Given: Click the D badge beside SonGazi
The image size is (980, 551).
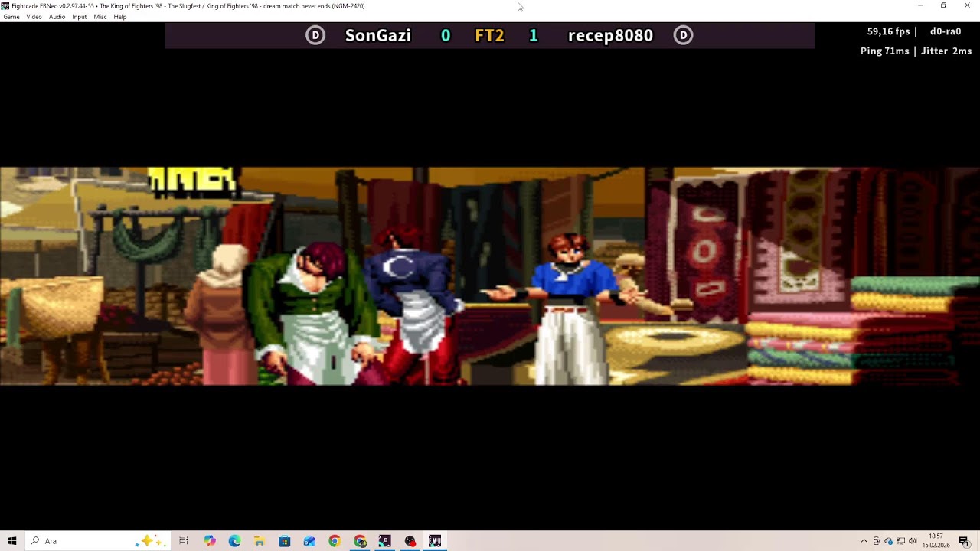Looking at the screenshot, I should [x=315, y=35].
